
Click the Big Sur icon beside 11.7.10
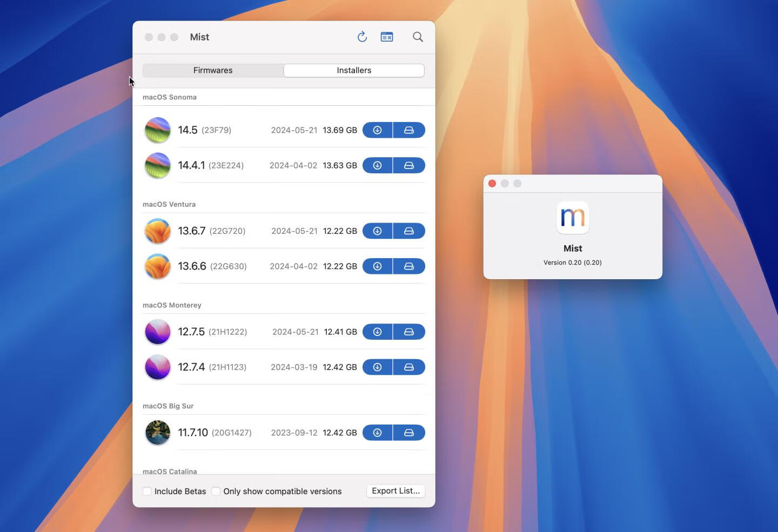coord(158,433)
